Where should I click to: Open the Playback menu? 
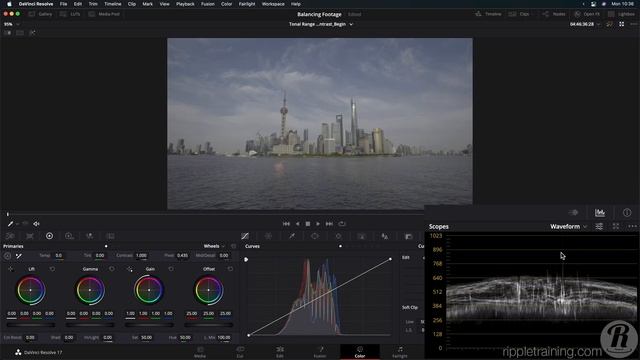(x=185, y=4)
